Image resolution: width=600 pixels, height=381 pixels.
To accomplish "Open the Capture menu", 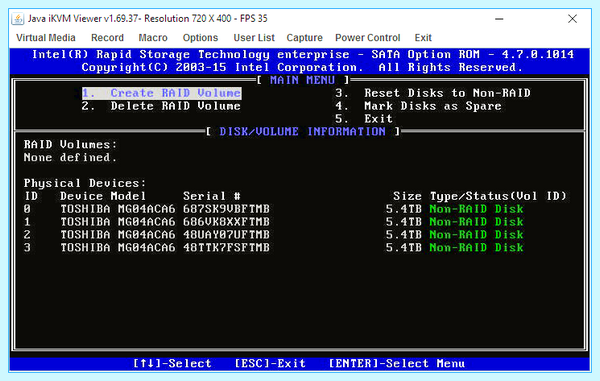I will pos(304,38).
